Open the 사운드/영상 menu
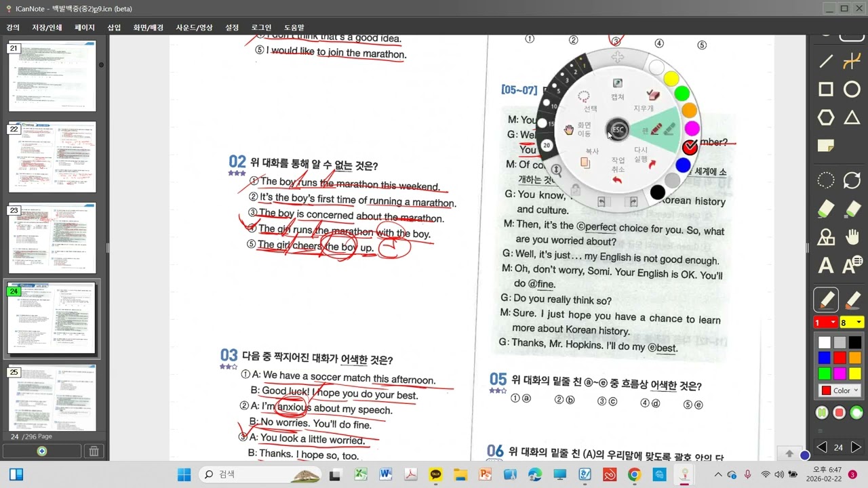The image size is (868, 488). [195, 28]
